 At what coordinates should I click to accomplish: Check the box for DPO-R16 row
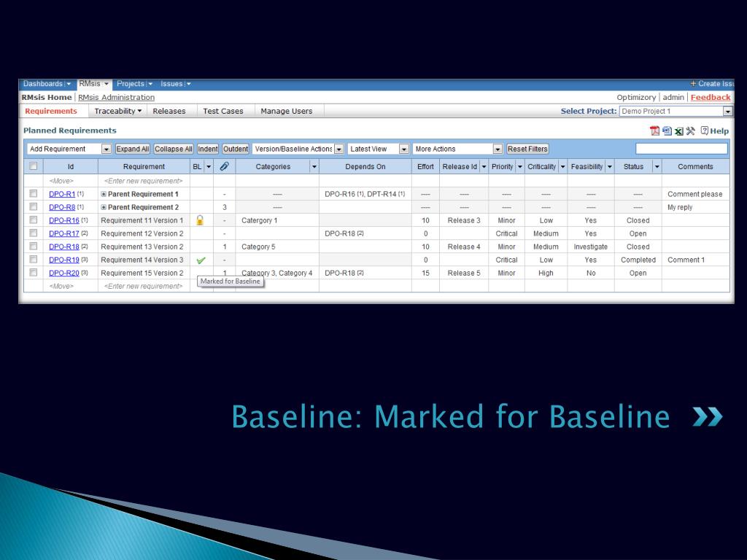[34, 219]
